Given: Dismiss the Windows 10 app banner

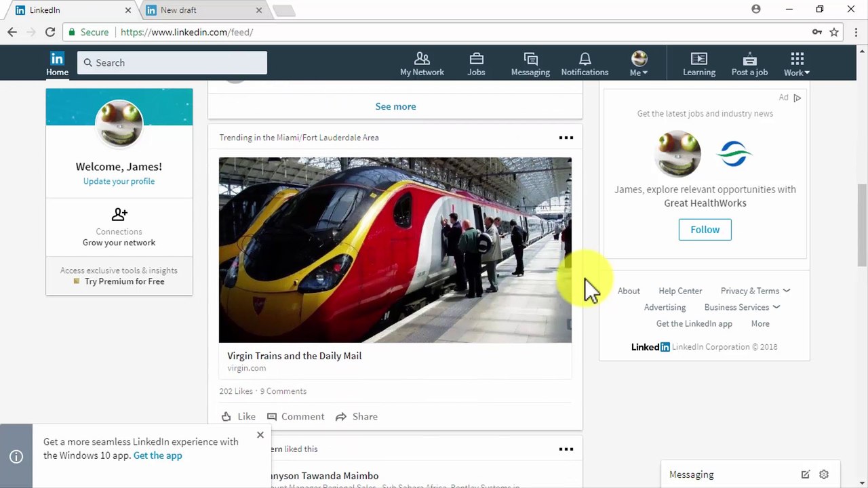Looking at the screenshot, I should pyautogui.click(x=260, y=434).
